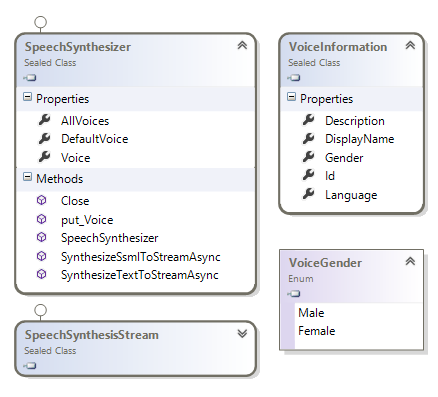Click the VoiceGender enum title

click(325, 263)
